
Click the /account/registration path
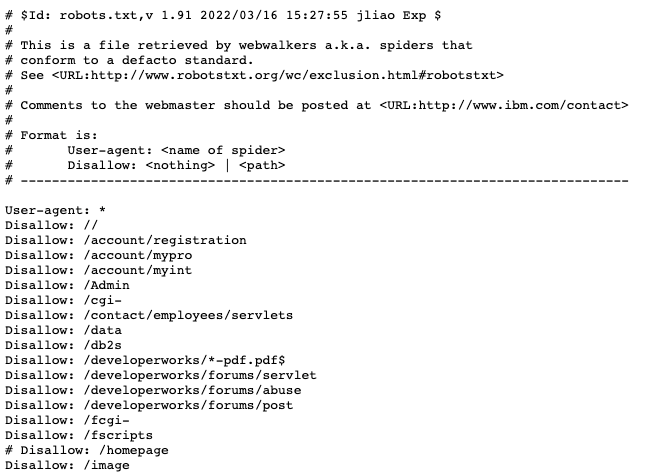pyautogui.click(x=165, y=240)
